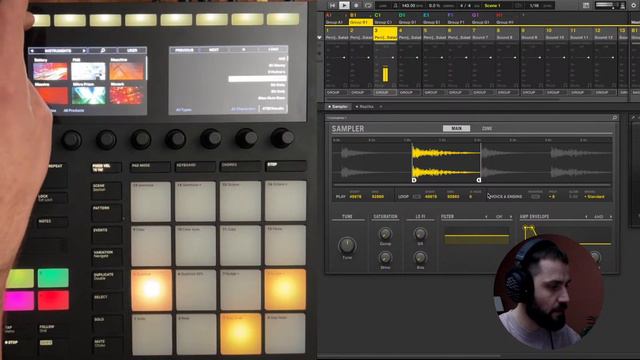The width and height of the screenshot is (640, 360).
Task: Open the MAIN page of Sampler
Action: coord(456,128)
